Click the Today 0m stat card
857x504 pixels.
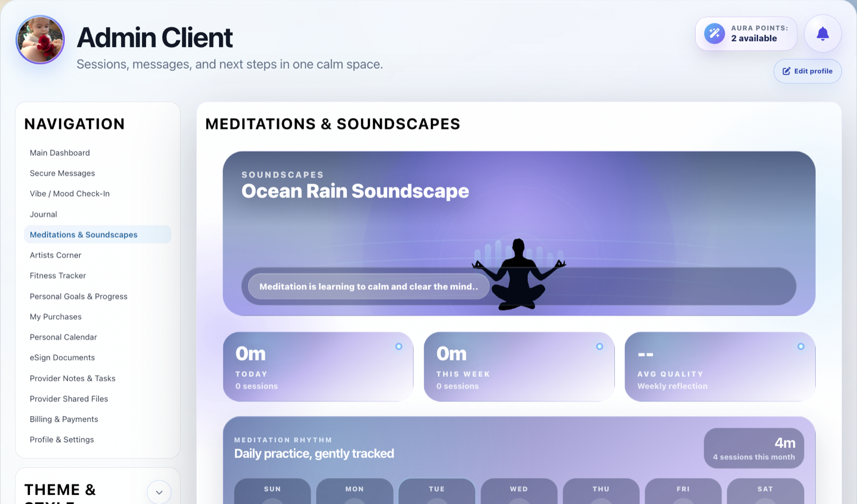pyautogui.click(x=318, y=367)
